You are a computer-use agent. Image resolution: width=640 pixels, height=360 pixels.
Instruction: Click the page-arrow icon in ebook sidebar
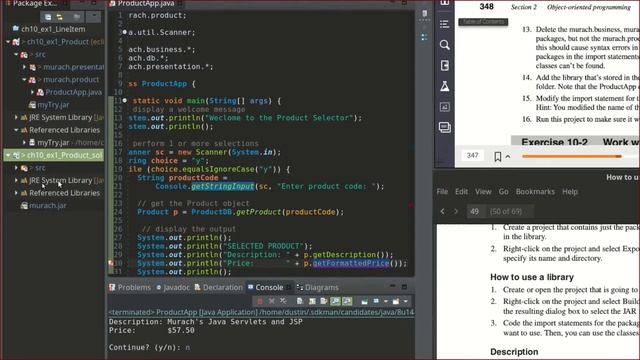[444, 65]
